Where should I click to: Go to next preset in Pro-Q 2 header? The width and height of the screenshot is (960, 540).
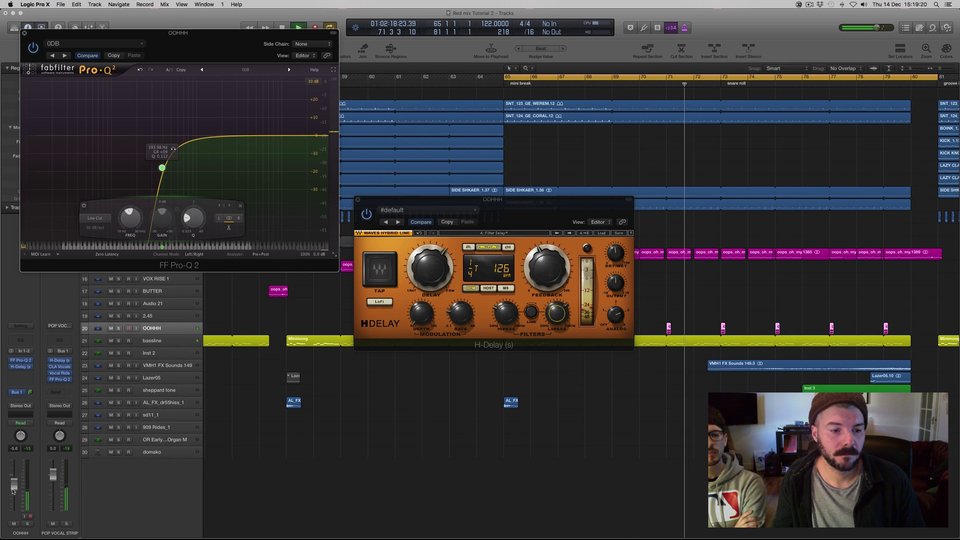(65, 56)
